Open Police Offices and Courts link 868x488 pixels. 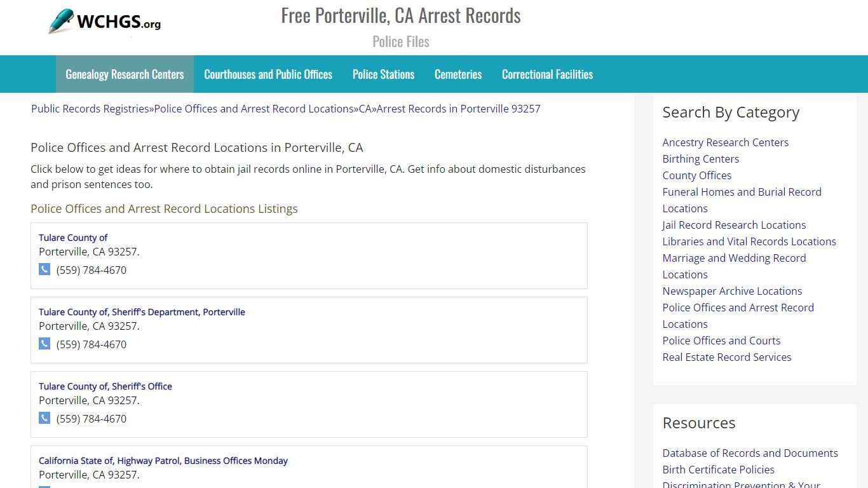tap(721, 341)
